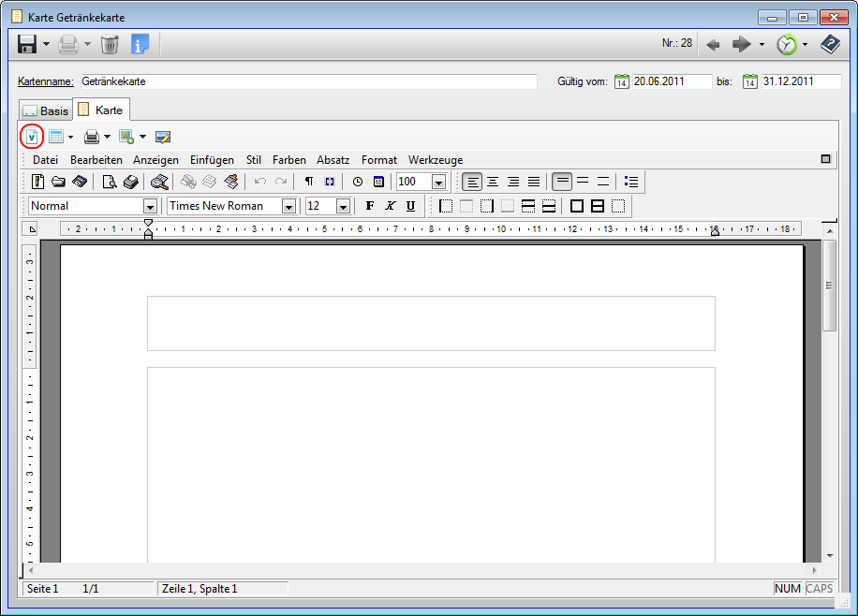
Task: Enable center text alignment
Action: click(493, 182)
